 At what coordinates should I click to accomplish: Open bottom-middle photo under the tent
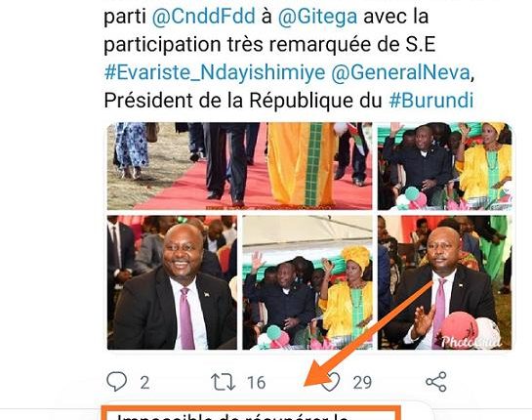[x=307, y=282]
